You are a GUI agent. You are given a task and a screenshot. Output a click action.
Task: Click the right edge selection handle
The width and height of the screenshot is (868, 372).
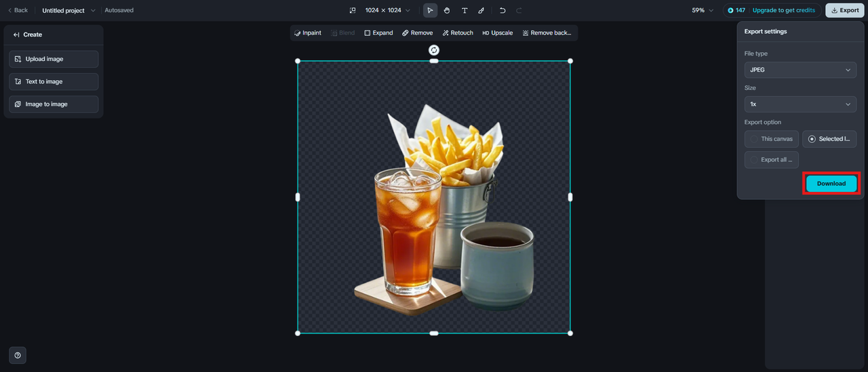(570, 197)
